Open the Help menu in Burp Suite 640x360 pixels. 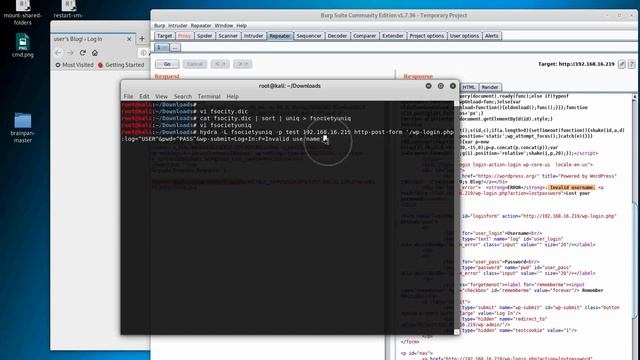(x=242, y=25)
